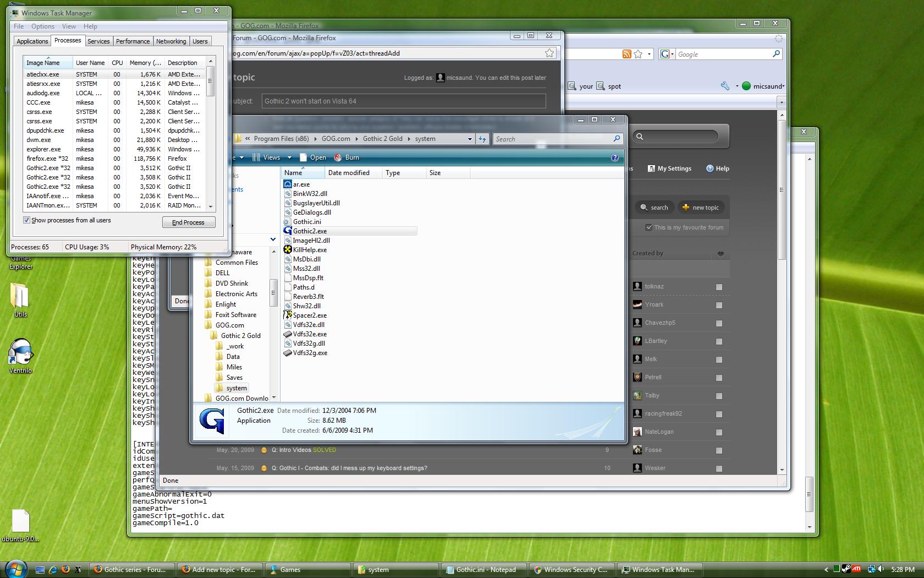Open the Explorer address bar history dropdown
The width and height of the screenshot is (924, 578).
[470, 139]
